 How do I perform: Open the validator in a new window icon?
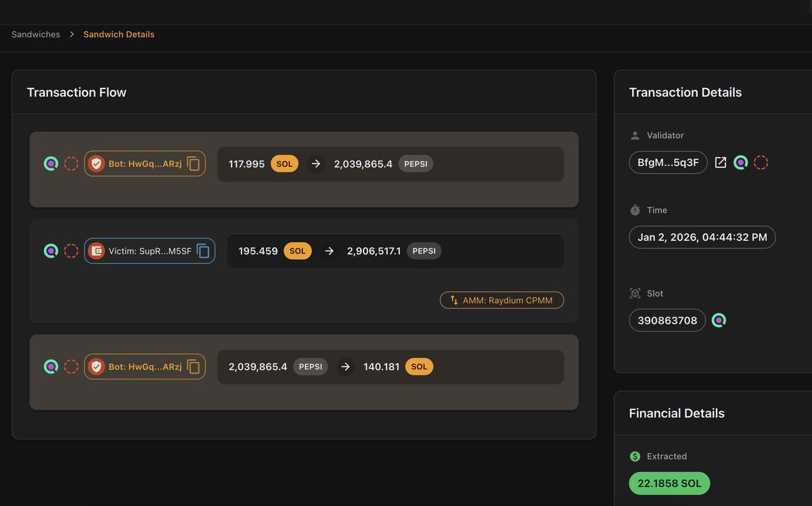pyautogui.click(x=721, y=162)
